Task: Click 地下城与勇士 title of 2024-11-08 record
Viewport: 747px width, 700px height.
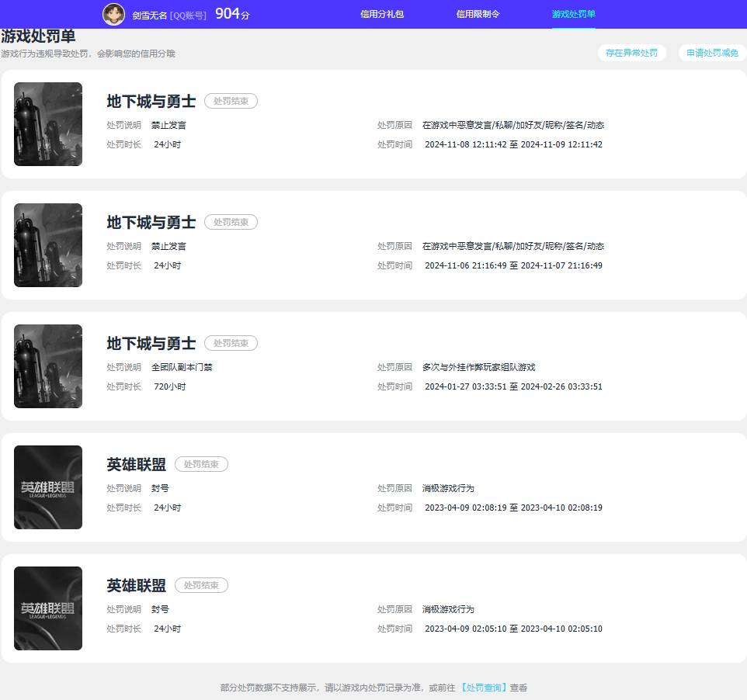Action: [x=151, y=101]
